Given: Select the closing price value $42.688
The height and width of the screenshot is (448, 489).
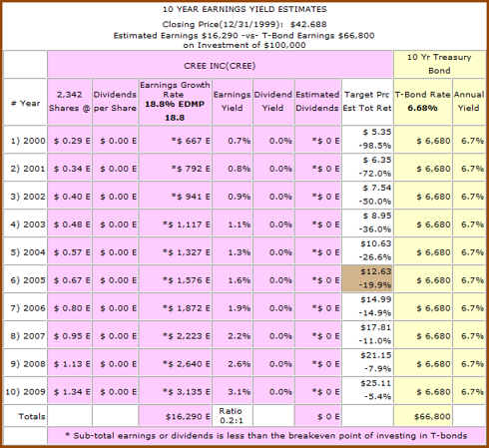Looking at the screenshot, I should (x=308, y=24).
